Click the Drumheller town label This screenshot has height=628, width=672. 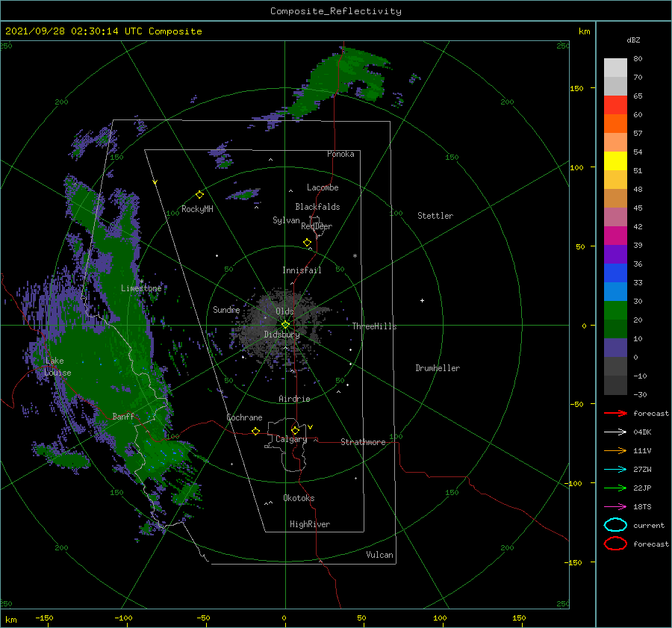pos(438,368)
